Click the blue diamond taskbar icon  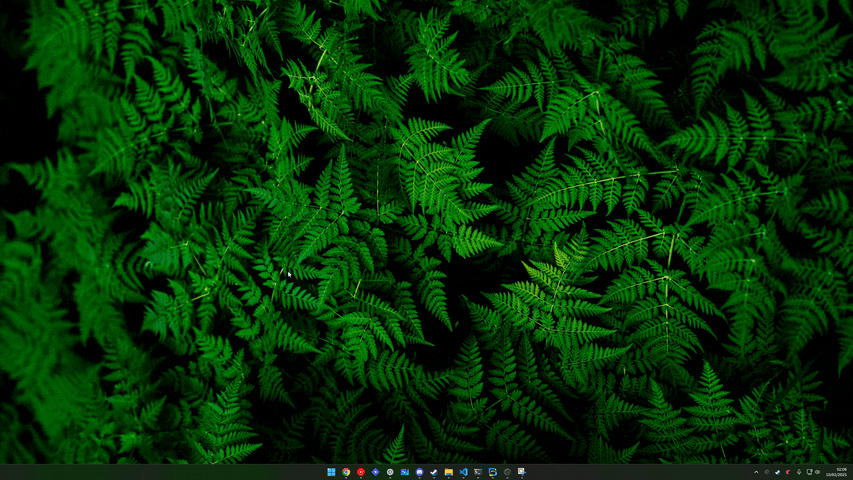[375, 472]
